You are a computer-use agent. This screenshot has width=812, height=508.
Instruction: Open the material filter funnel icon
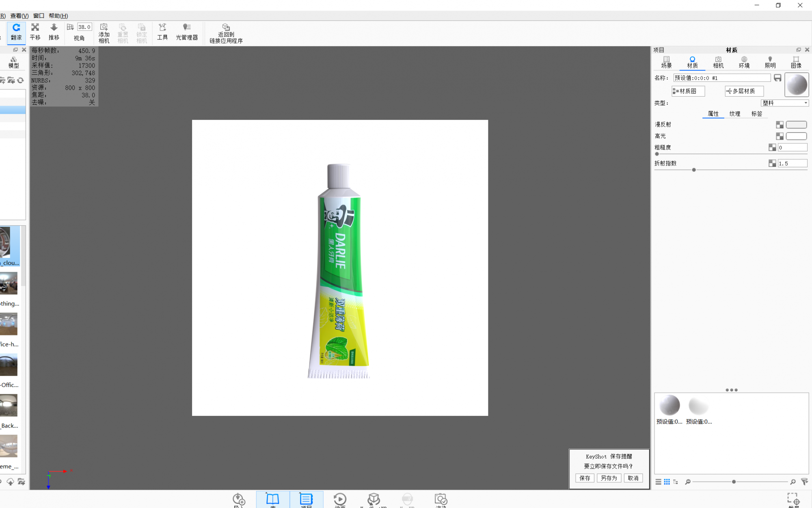click(x=804, y=482)
